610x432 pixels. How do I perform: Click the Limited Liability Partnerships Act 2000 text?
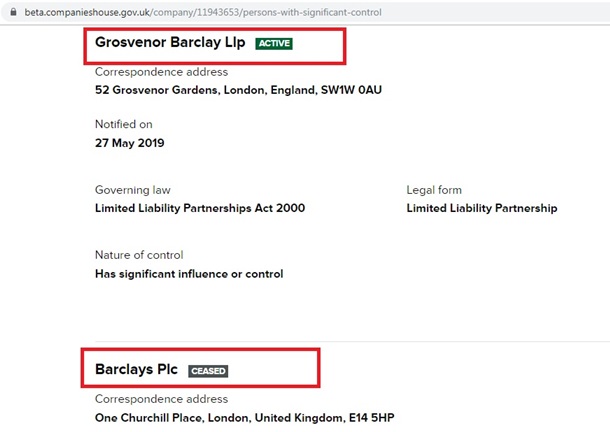(x=199, y=208)
